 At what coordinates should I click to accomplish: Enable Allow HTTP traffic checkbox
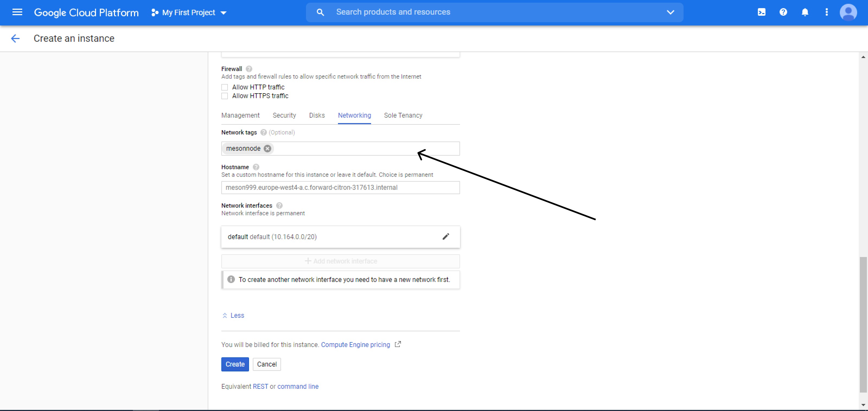[225, 87]
